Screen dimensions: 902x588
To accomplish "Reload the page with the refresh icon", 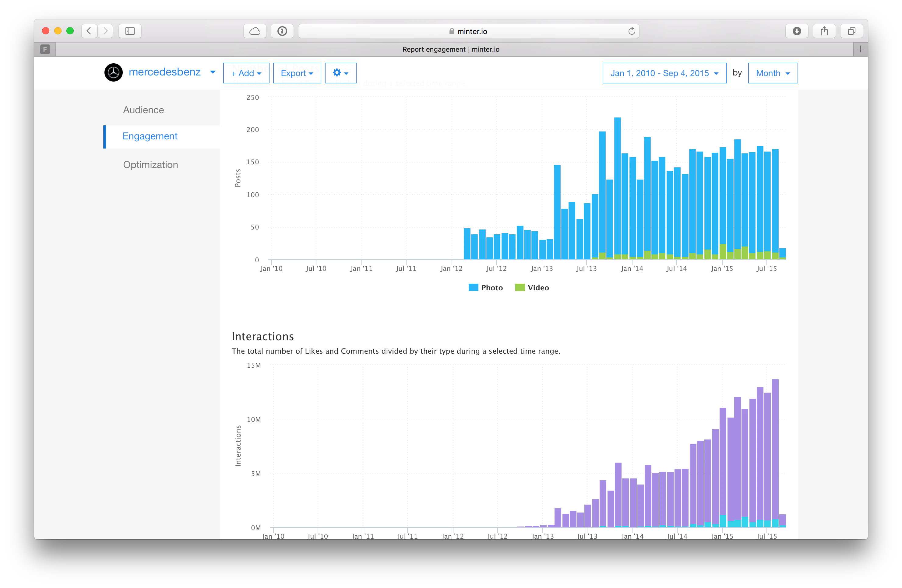I will click(631, 31).
